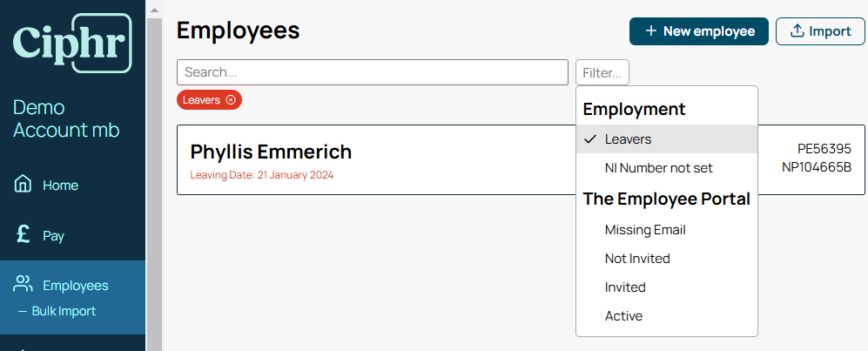Click the sidebar vertical scrollbar up arrow
The image size is (868, 351).
[154, 10]
